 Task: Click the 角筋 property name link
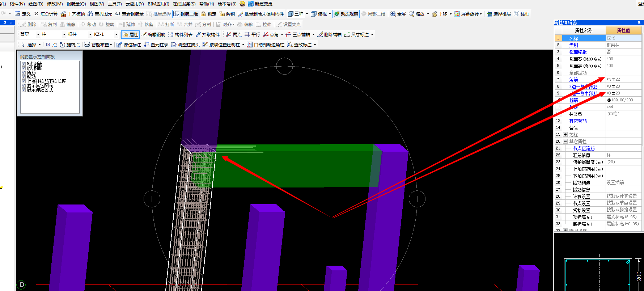[573, 80]
